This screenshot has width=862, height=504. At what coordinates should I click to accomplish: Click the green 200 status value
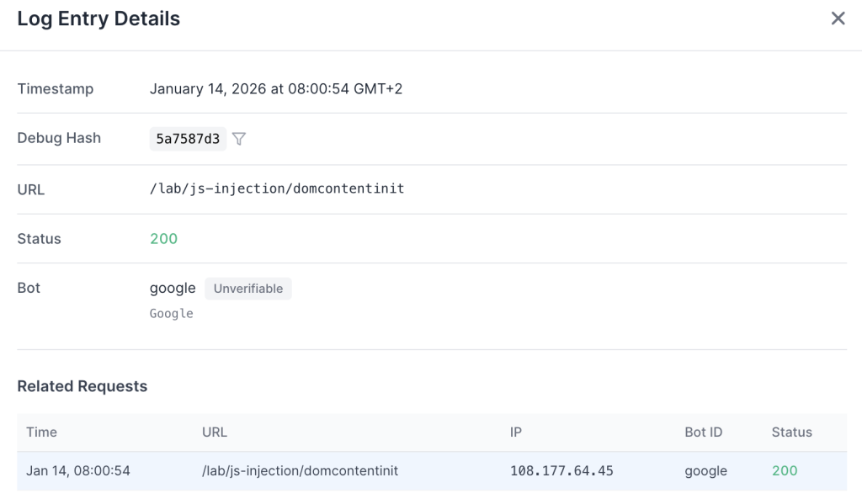click(163, 239)
